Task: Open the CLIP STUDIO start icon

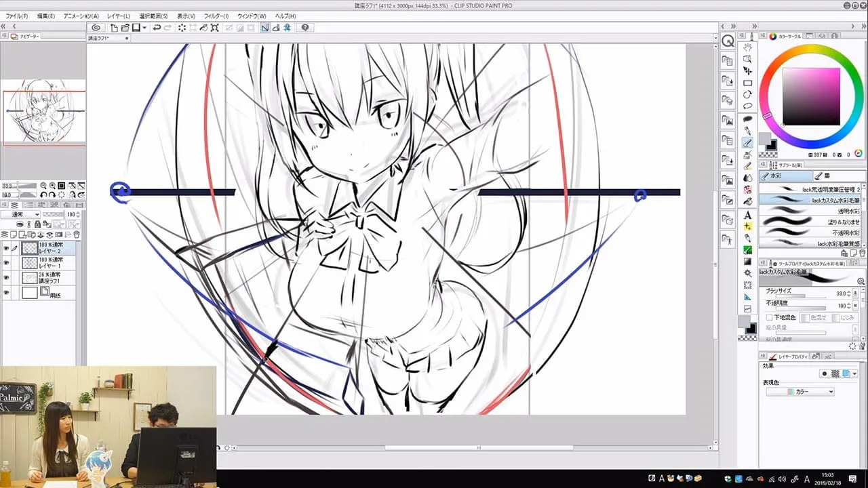Action: [96, 27]
